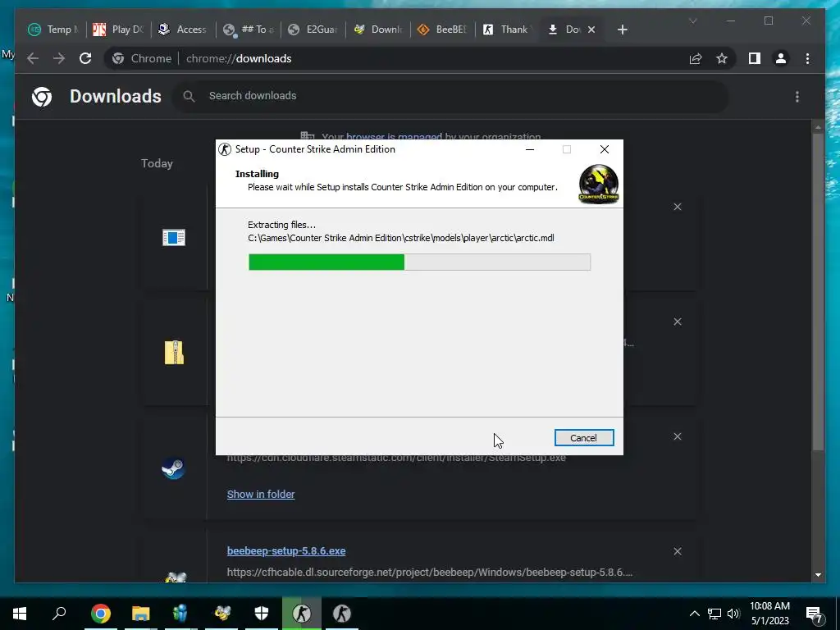Open File Explorer from taskbar
Viewport: 840px width, 630px height.
(141, 614)
